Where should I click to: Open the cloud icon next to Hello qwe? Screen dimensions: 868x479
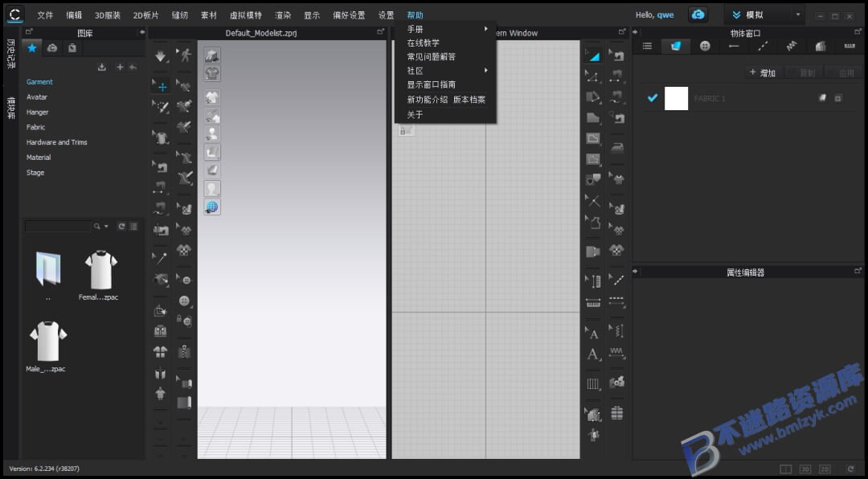(698, 15)
